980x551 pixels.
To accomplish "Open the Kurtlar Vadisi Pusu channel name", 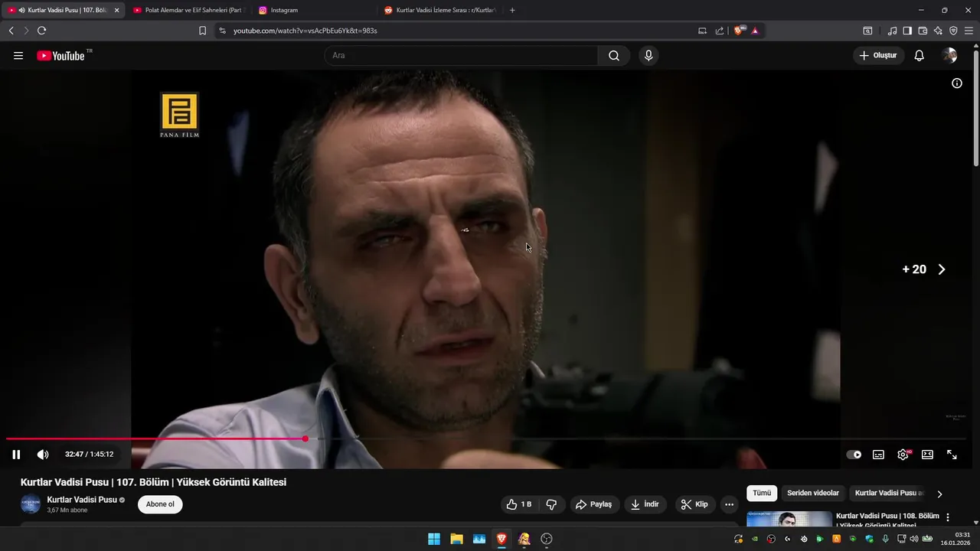I will click(x=82, y=500).
